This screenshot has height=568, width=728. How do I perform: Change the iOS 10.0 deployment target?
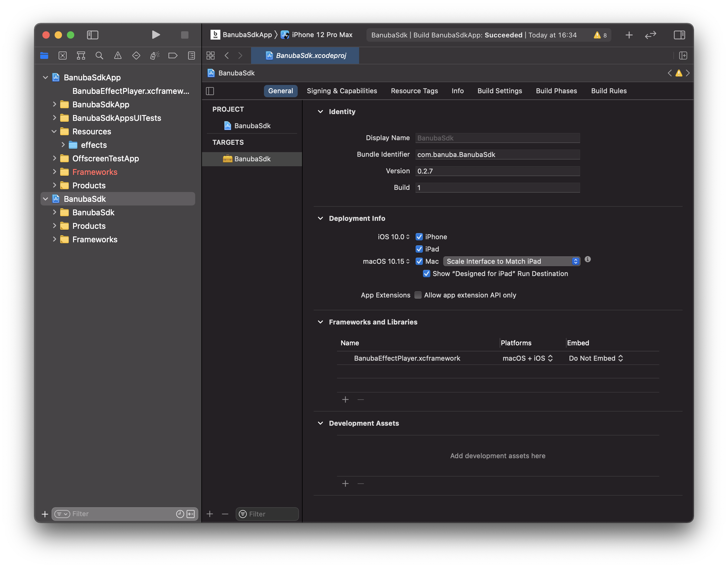393,237
